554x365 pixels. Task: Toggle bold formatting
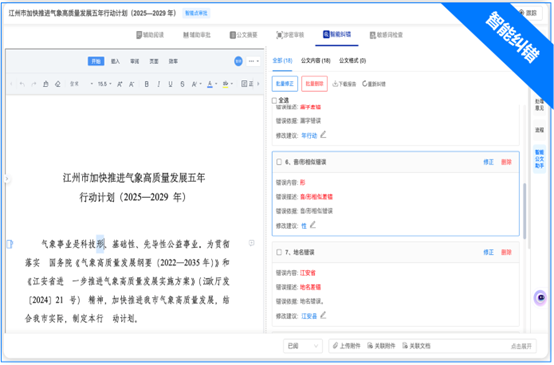click(x=147, y=84)
